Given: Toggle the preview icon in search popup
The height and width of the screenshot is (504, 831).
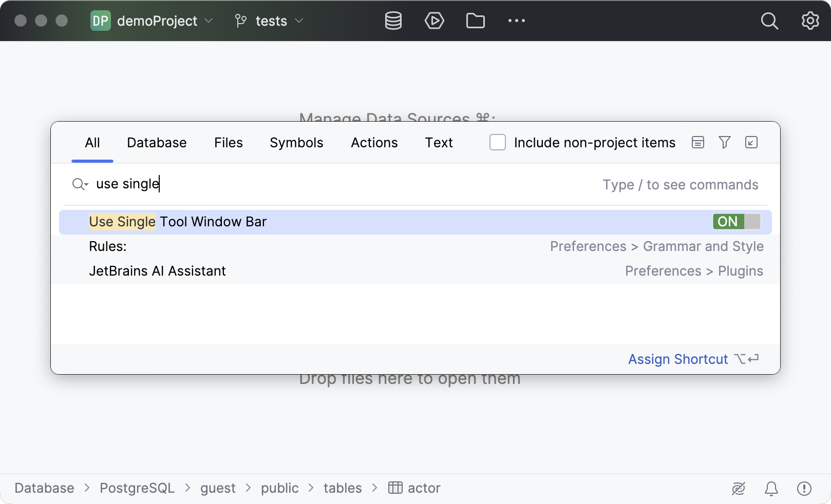Looking at the screenshot, I should pyautogui.click(x=697, y=143).
